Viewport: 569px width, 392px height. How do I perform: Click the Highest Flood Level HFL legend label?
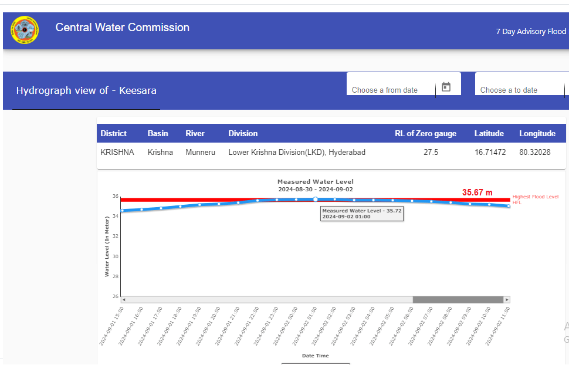pos(535,200)
